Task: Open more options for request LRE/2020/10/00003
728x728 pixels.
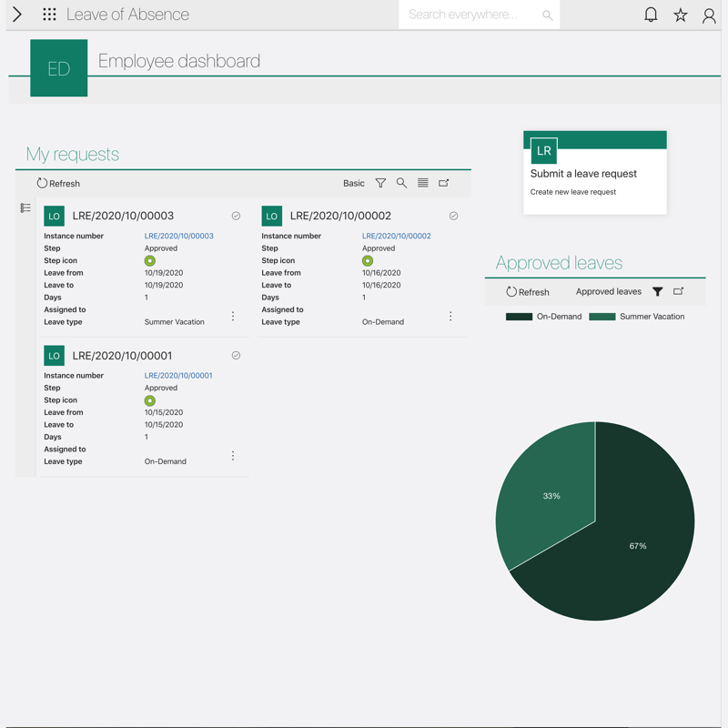Action: [233, 316]
